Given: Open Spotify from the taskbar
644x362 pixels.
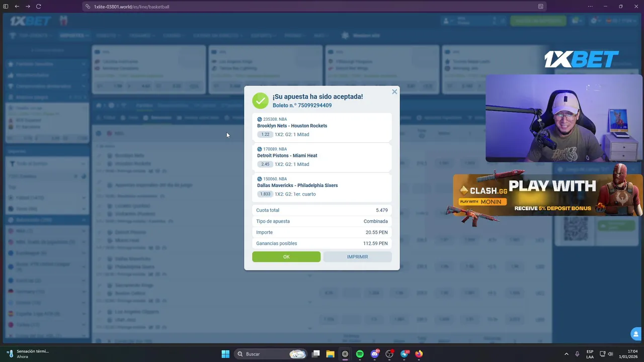Looking at the screenshot, I should pos(360,354).
